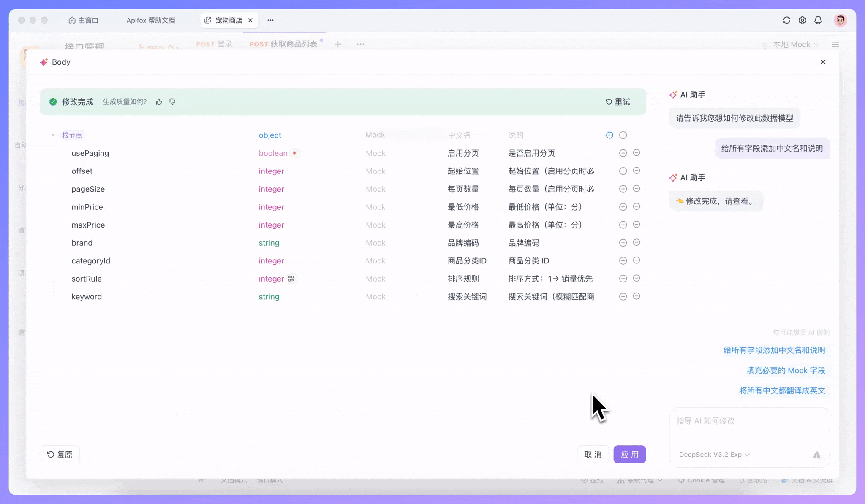The image size is (865, 504).
Task: Select the 将所有中文都翻译成英文 suggestion link
Action: tap(782, 390)
